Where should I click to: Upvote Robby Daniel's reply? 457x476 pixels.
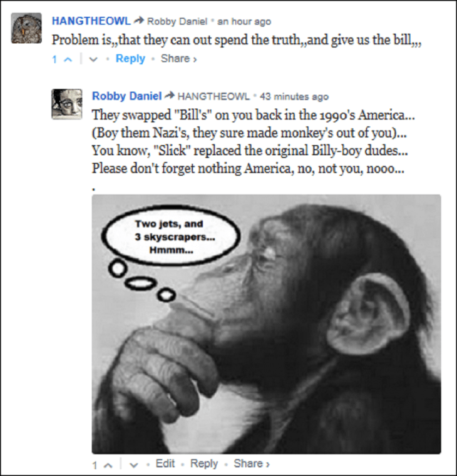pyautogui.click(x=108, y=465)
